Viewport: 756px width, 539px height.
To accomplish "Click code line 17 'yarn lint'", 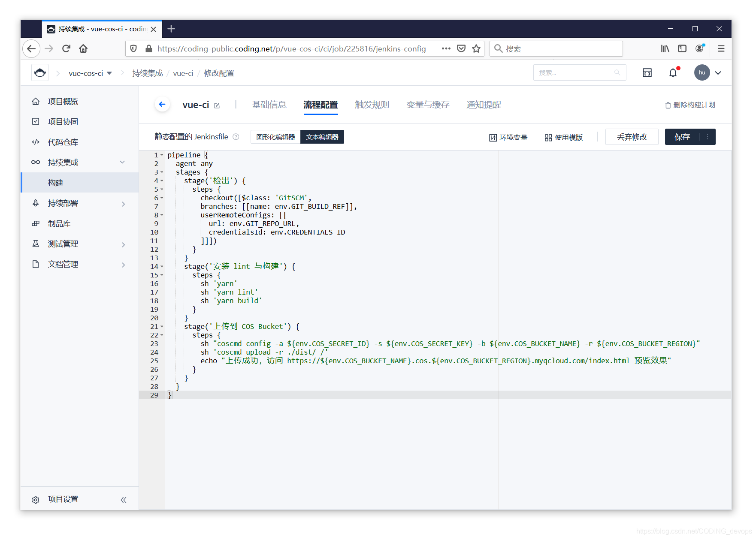I will (x=230, y=292).
